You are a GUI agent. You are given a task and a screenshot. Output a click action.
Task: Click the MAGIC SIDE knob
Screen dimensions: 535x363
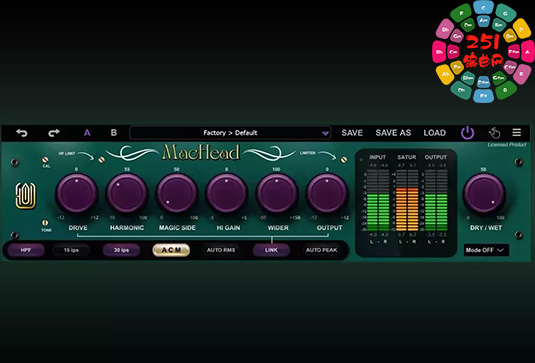[177, 193]
